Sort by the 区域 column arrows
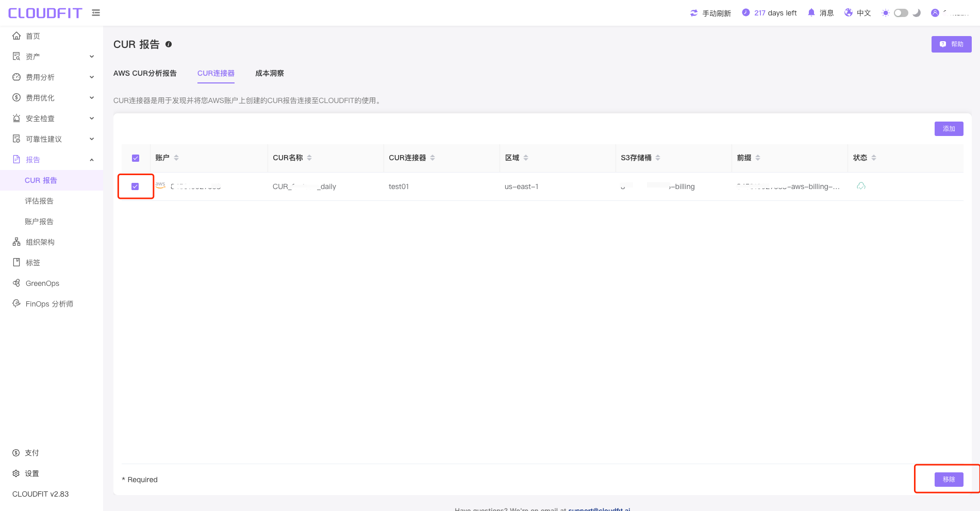Image resolution: width=980 pixels, height=511 pixels. pyautogui.click(x=526, y=158)
